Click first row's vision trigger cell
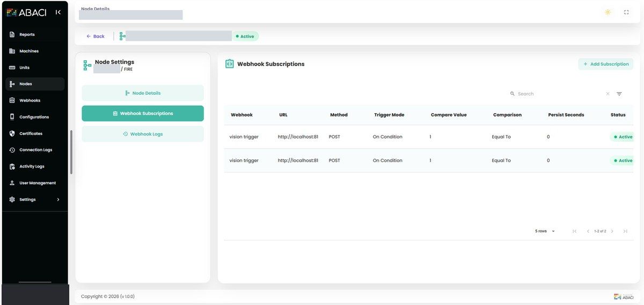 (x=244, y=137)
